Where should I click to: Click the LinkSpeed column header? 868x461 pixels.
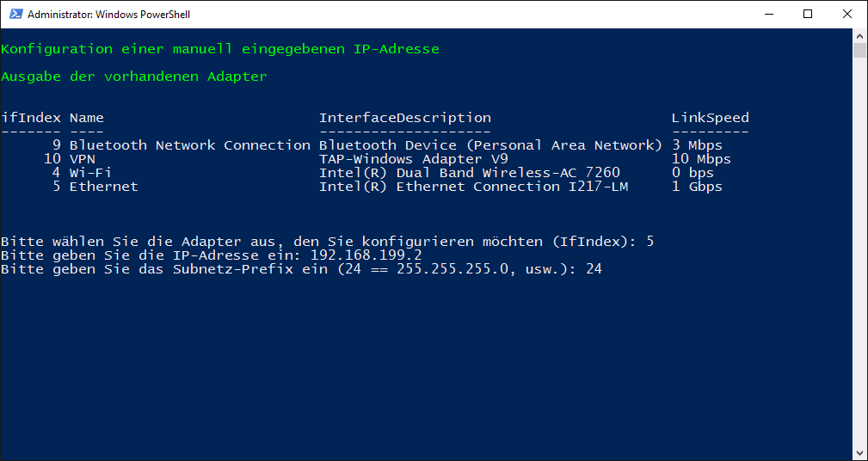click(x=711, y=118)
